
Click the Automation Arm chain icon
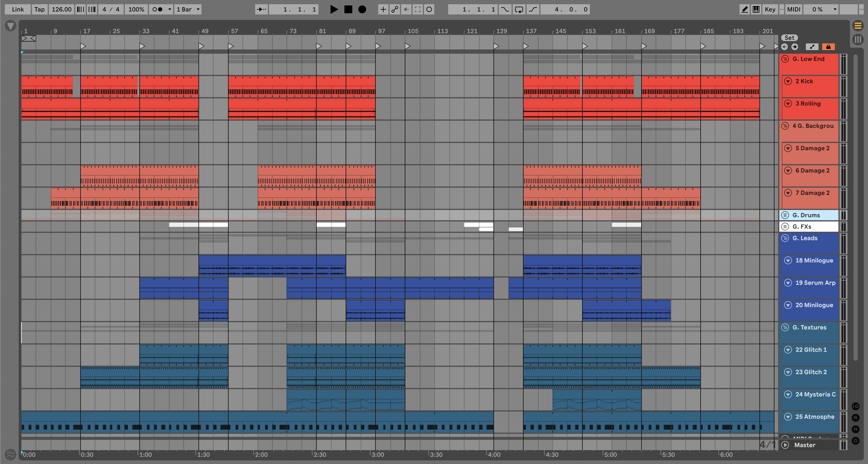pyautogui.click(x=394, y=9)
